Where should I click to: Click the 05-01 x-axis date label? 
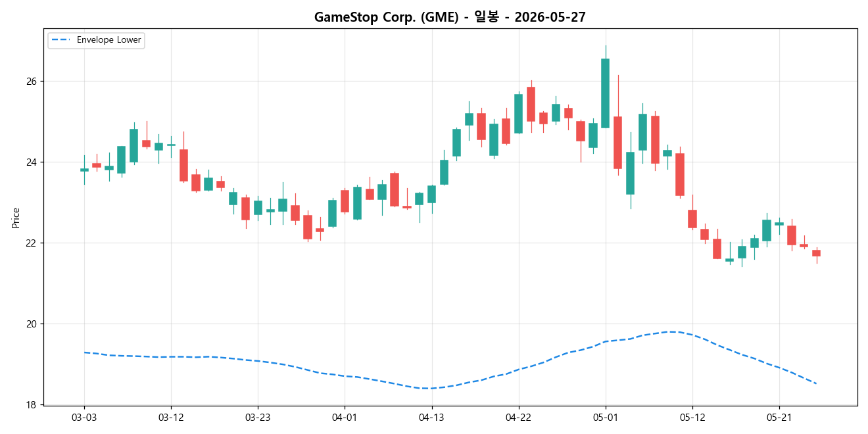point(605,418)
